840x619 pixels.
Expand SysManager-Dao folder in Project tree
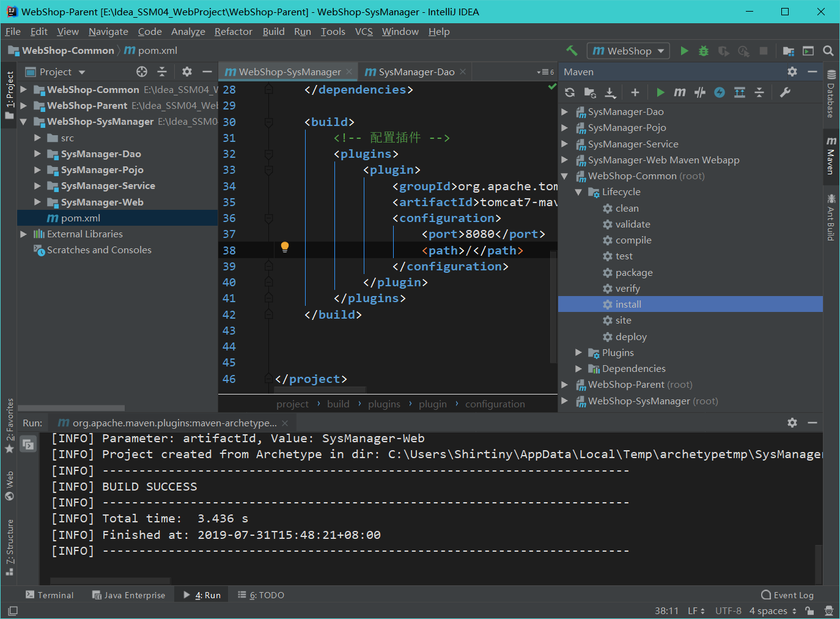pos(37,154)
